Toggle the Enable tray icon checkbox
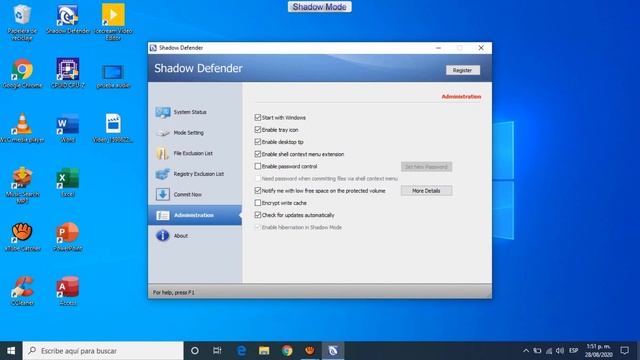Viewport: 640px width, 360px height. (258, 130)
